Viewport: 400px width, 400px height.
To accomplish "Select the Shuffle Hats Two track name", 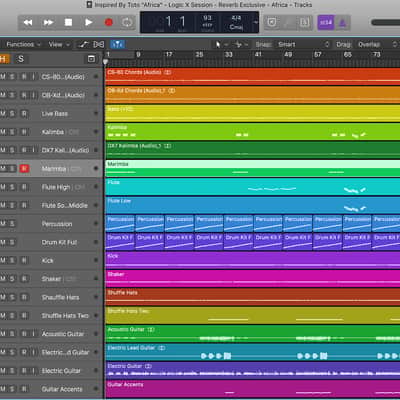I will click(x=65, y=315).
